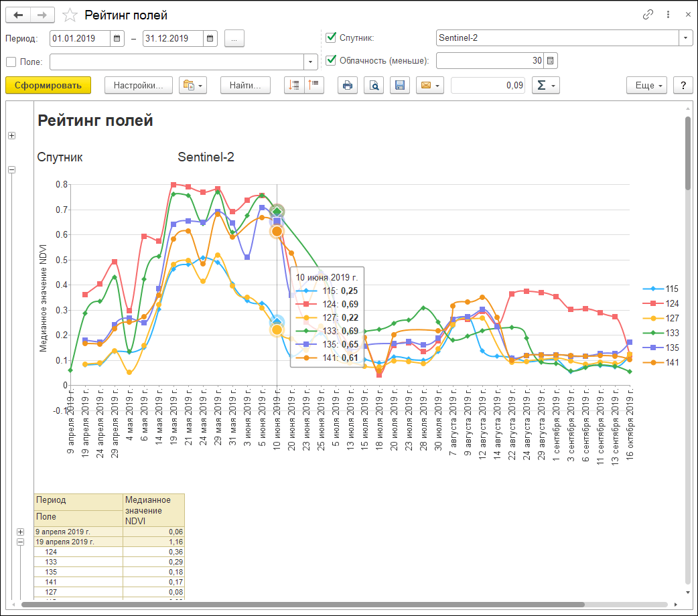This screenshot has width=698, height=616.
Task: Copy link to report icon
Action: tap(648, 15)
